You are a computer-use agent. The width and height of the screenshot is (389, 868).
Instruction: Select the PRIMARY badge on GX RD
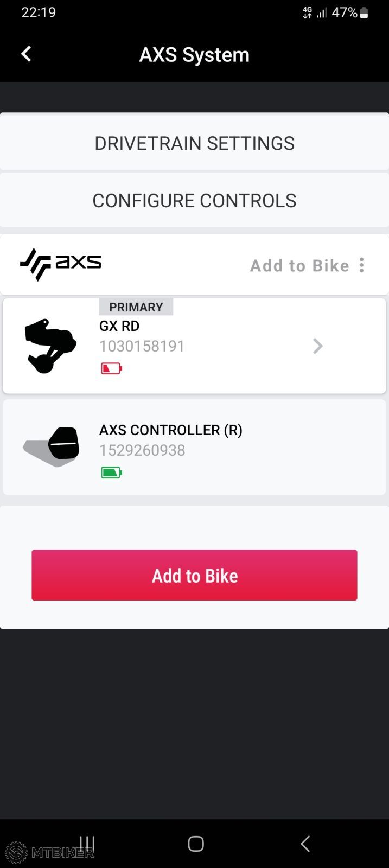pos(136,307)
